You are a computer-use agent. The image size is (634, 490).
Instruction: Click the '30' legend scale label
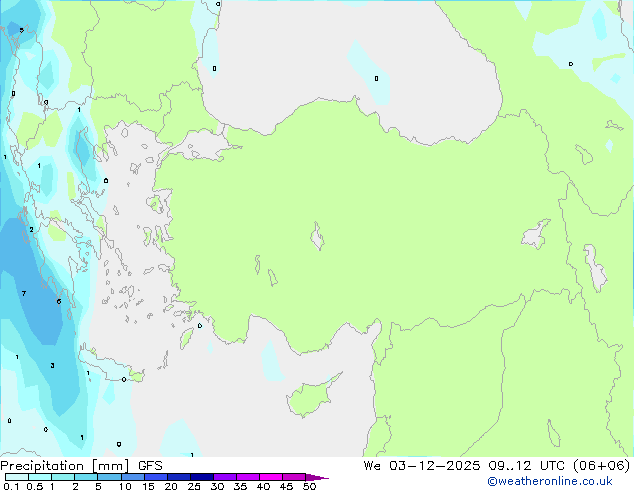pyautogui.click(x=217, y=486)
